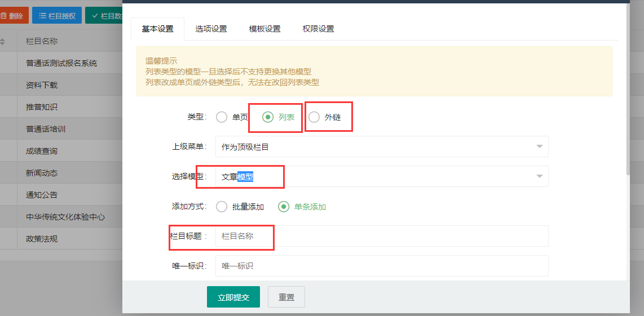
Task: Open the 模板设置 tab
Action: click(264, 29)
